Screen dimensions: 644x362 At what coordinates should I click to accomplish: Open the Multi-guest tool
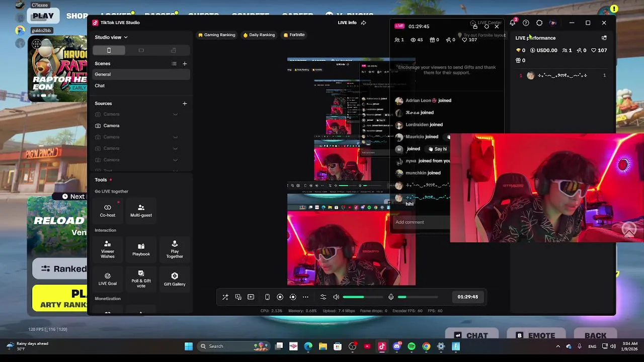pos(141,211)
